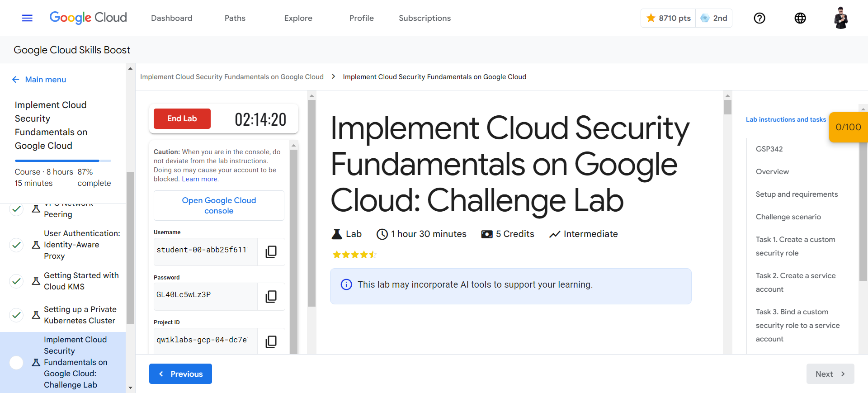This screenshot has width=868, height=393.
Task: Copy the Username to clipboard
Action: (x=271, y=251)
